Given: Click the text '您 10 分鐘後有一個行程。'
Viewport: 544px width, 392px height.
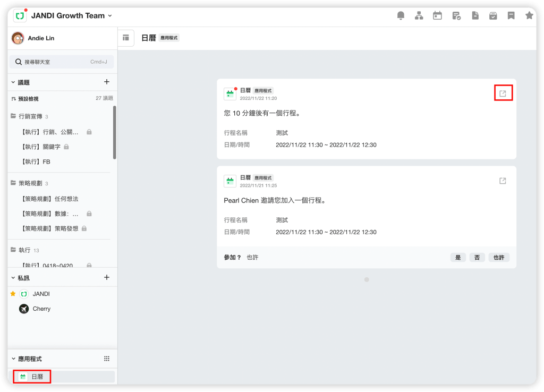Looking at the screenshot, I should click(262, 113).
